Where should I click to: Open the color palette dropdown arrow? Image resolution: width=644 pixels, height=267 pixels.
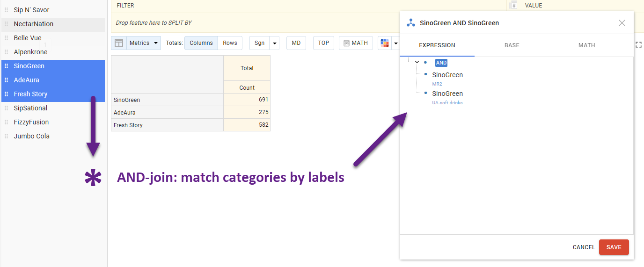coord(396,43)
